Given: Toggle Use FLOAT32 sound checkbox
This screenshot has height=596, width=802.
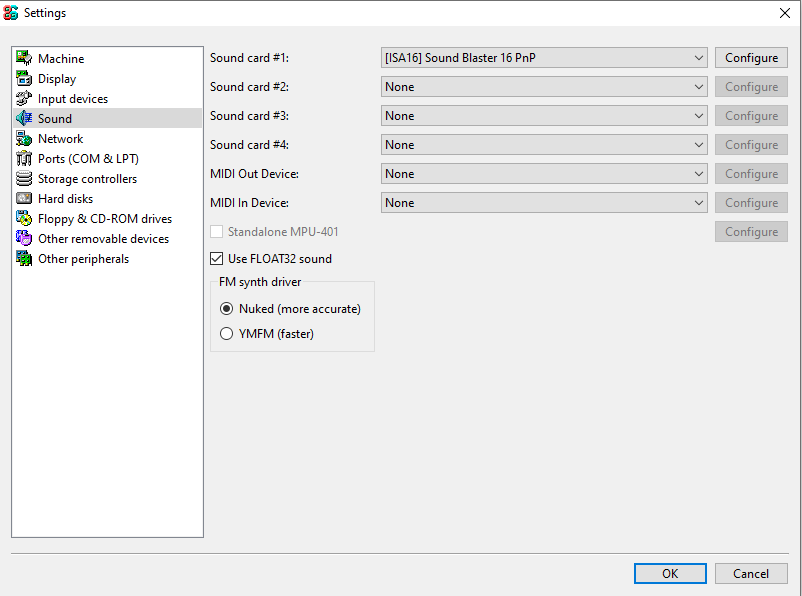Looking at the screenshot, I should click(216, 259).
